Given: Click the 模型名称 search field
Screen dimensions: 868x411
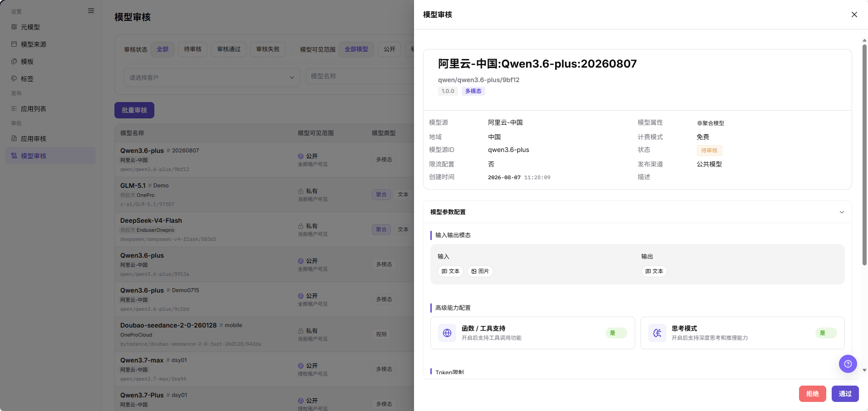Looking at the screenshot, I should tap(360, 76).
